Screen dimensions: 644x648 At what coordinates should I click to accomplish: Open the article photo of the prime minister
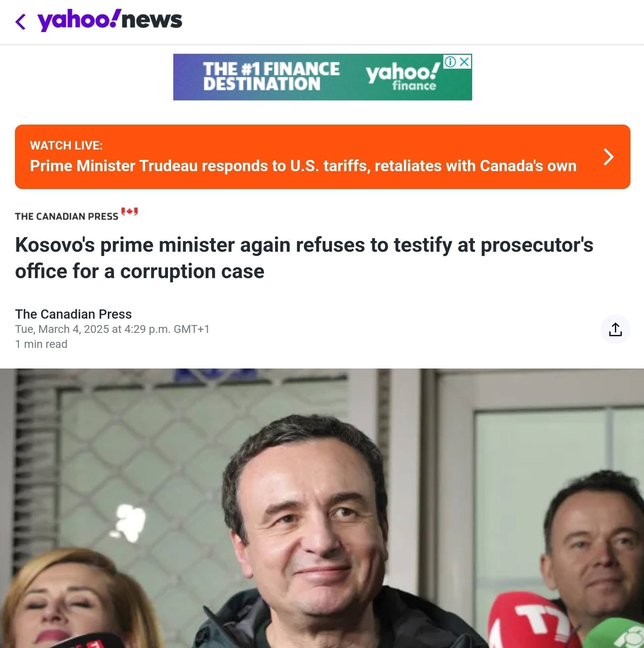(x=322, y=508)
